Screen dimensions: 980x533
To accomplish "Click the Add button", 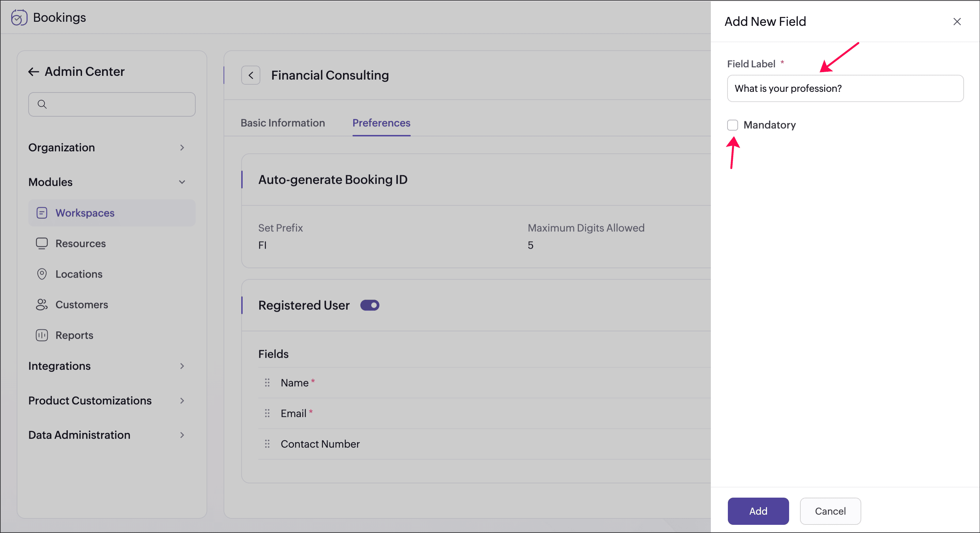I will click(x=758, y=511).
